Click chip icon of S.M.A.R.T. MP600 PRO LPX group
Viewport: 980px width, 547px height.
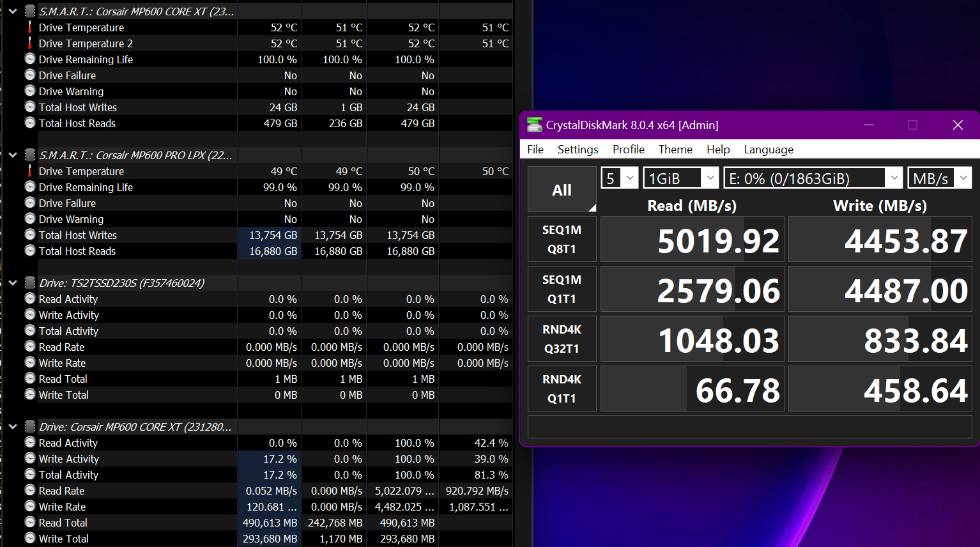tap(29, 155)
